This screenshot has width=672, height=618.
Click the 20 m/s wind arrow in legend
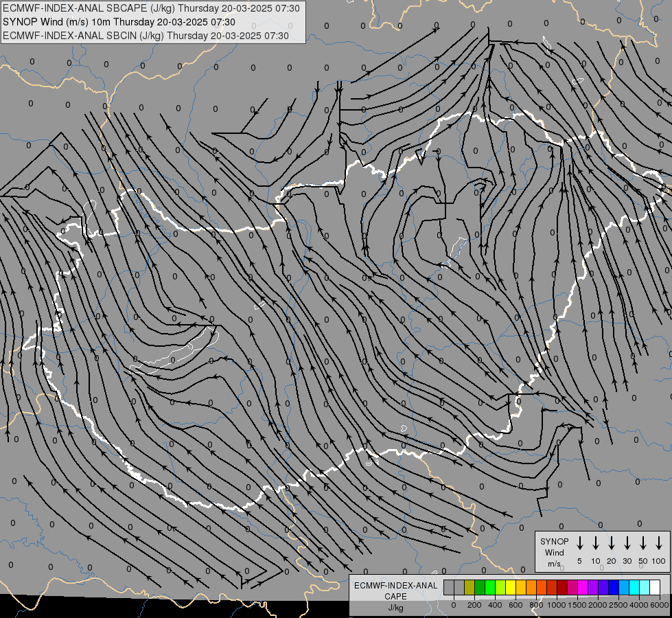612,543
